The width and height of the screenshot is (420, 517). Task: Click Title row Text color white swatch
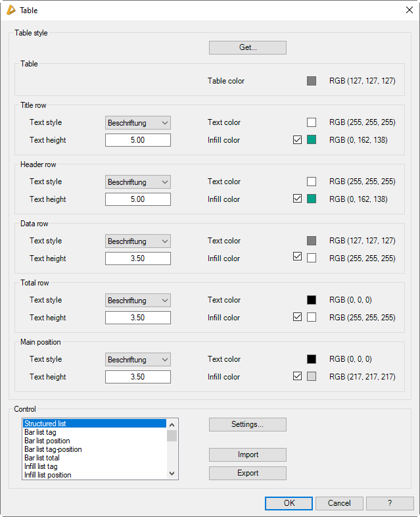point(312,122)
